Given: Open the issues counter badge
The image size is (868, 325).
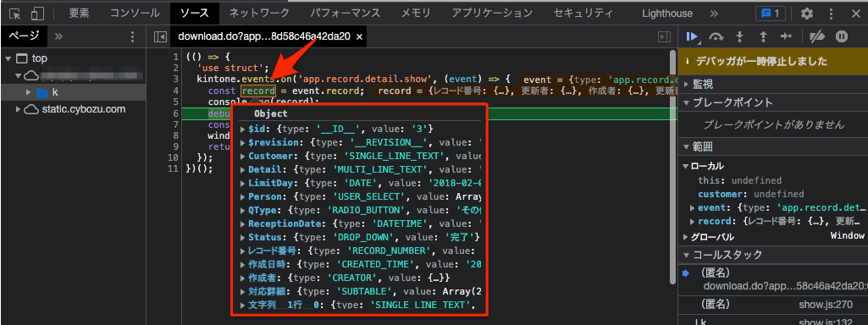Looking at the screenshot, I should (771, 14).
